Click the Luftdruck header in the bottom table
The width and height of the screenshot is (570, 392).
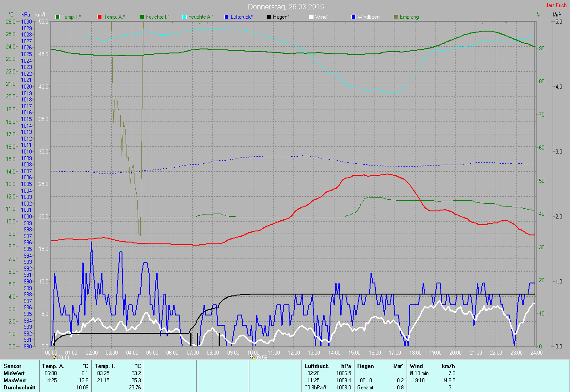[x=316, y=366]
